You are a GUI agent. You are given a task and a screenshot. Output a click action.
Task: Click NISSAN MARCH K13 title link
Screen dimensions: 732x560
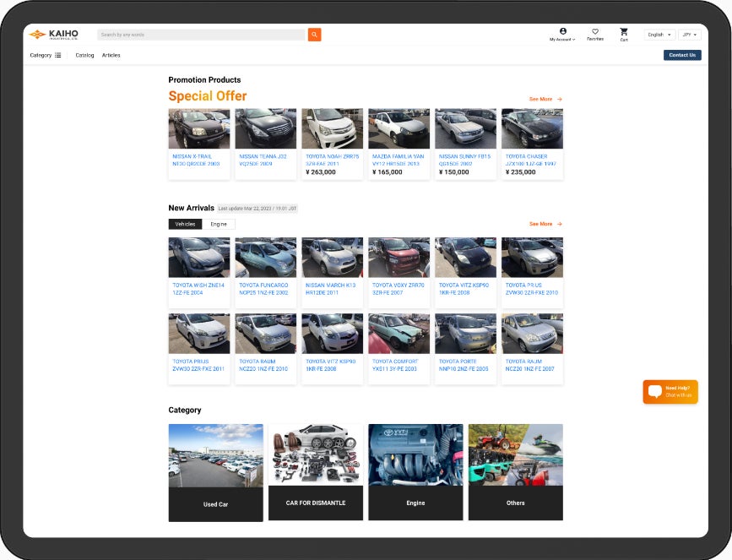pos(330,289)
